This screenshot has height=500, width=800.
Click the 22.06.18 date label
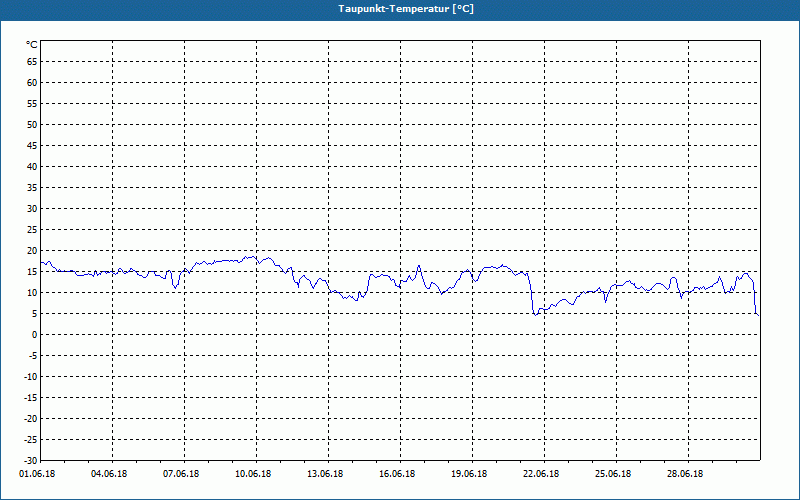click(541, 473)
